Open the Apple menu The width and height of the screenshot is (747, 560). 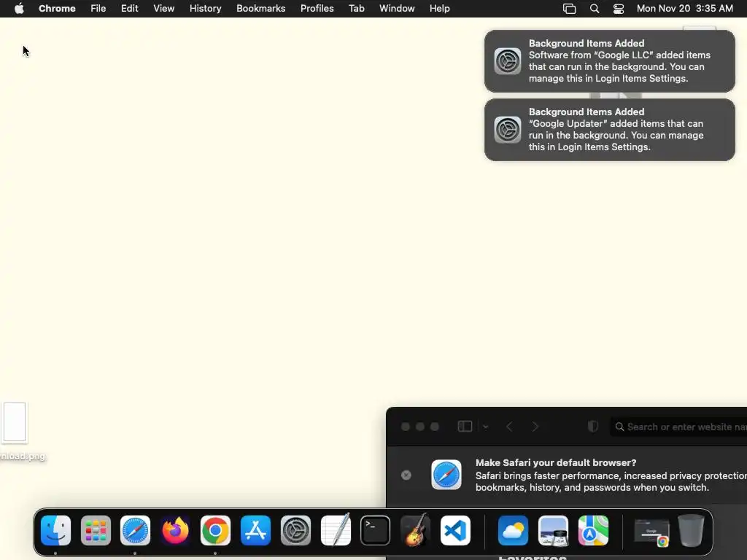pos(19,9)
